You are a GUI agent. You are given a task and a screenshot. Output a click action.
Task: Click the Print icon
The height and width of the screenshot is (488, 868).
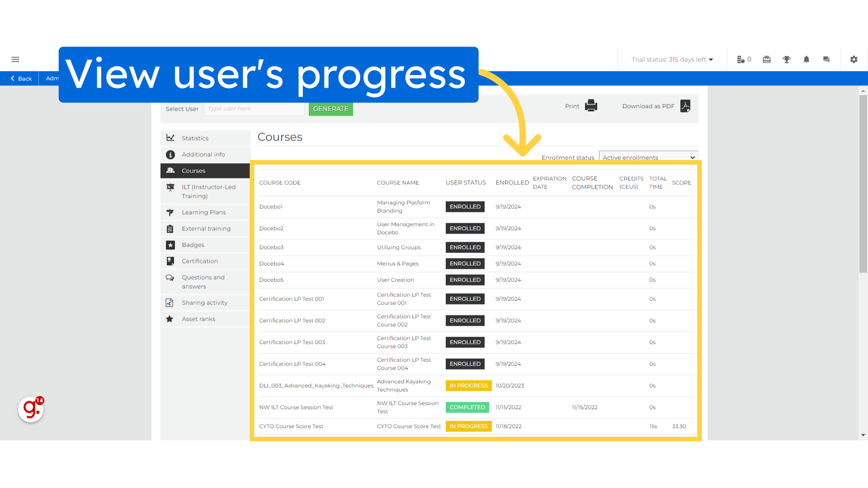coord(591,106)
